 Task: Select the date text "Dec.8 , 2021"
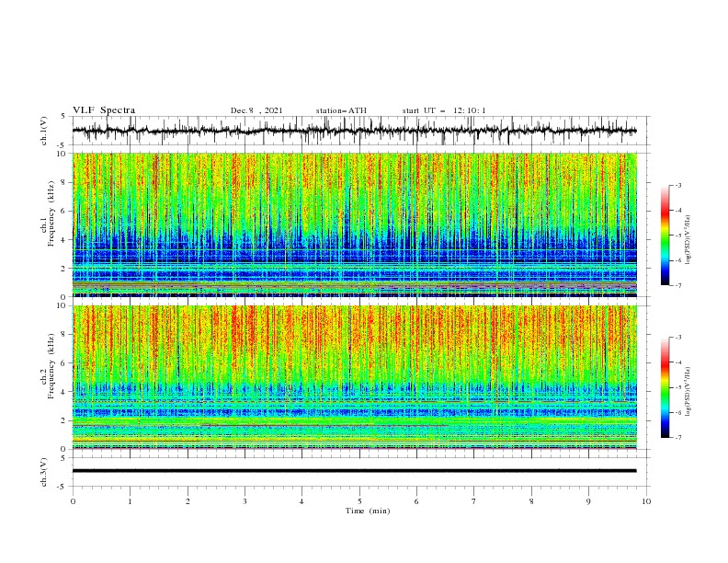256,110
